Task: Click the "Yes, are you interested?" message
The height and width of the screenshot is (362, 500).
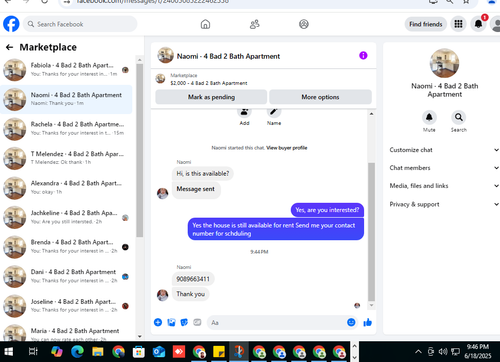Action: 327,210
